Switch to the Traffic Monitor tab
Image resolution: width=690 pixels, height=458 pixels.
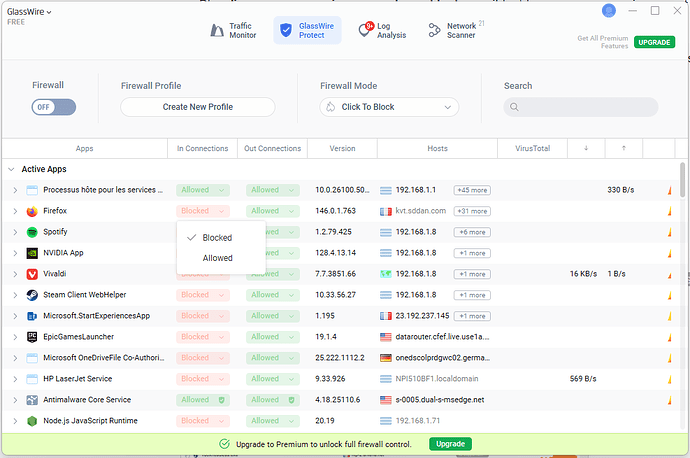coord(232,30)
